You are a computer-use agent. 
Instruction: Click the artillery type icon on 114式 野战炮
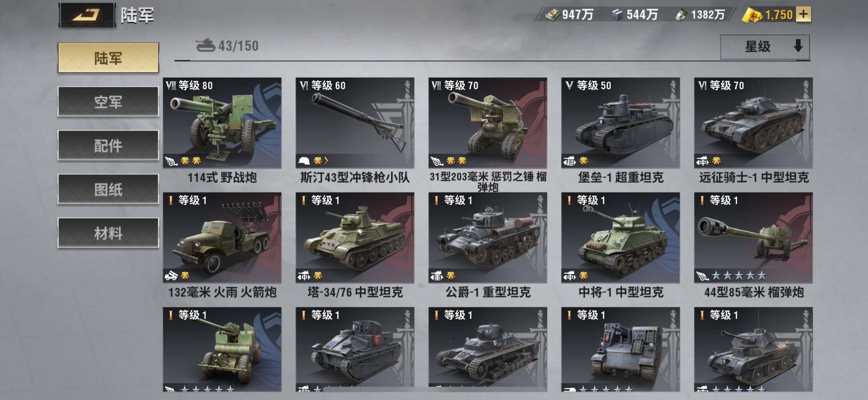pos(171,161)
